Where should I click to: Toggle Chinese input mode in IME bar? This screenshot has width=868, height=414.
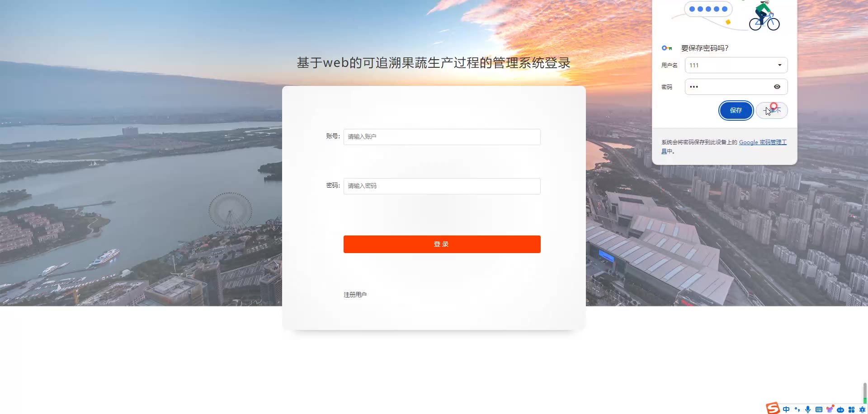point(786,409)
